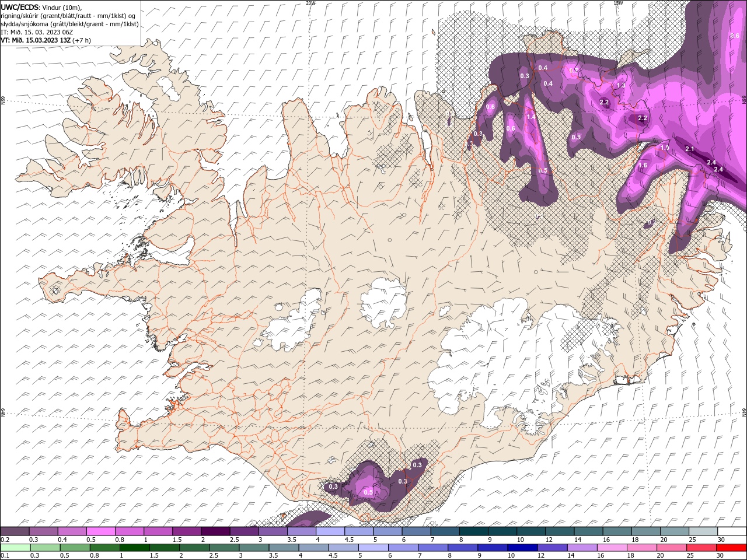Select top legend dark purple swatch between 2 and 2.5
Image resolution: width=747 pixels, height=560 pixels.
(x=216, y=531)
